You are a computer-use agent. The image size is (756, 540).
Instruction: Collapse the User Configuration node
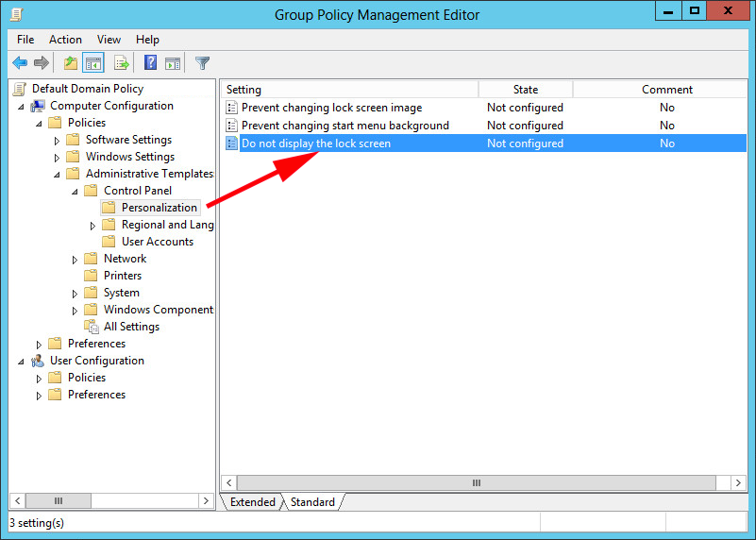(x=21, y=362)
